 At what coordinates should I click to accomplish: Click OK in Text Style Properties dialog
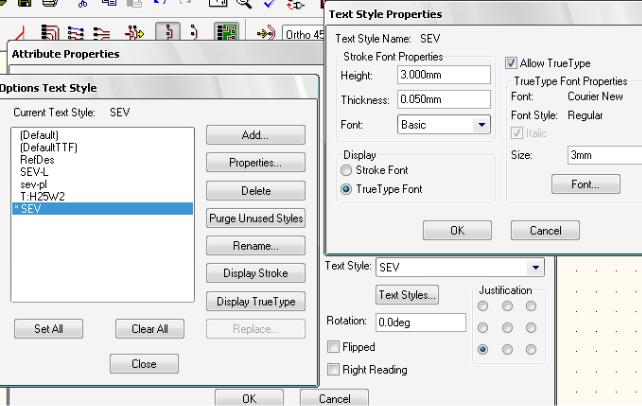pos(457,230)
